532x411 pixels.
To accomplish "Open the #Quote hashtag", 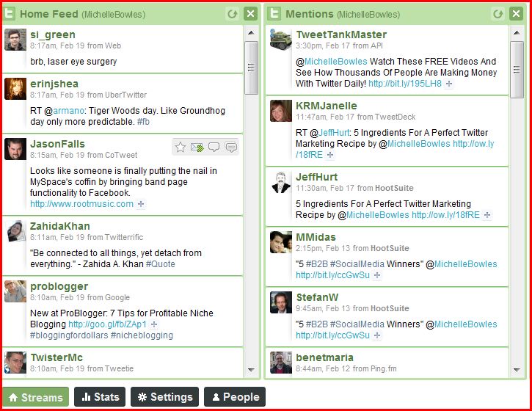I will (161, 264).
